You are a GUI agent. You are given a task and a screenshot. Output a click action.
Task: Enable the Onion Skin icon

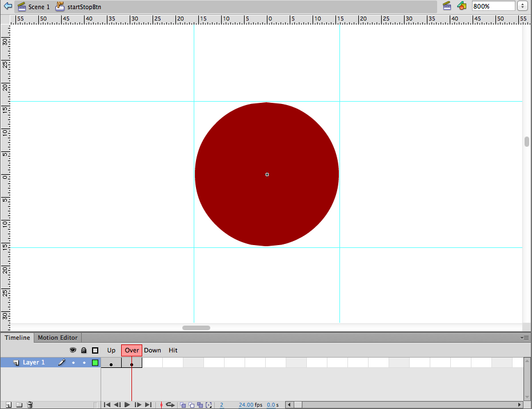[183, 405]
